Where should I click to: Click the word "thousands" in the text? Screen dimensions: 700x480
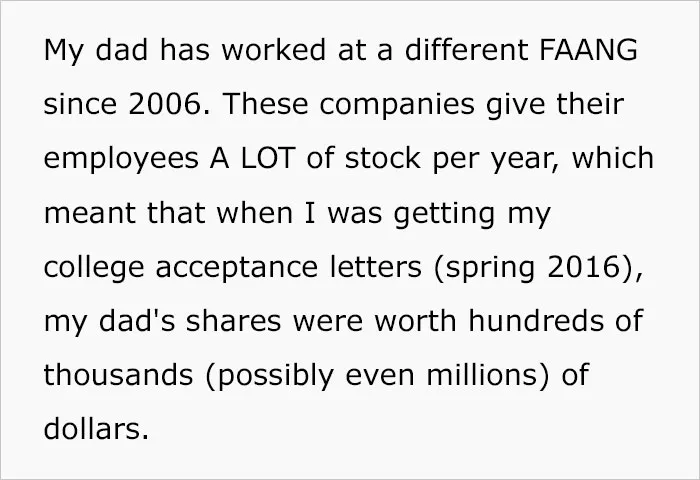(118, 375)
